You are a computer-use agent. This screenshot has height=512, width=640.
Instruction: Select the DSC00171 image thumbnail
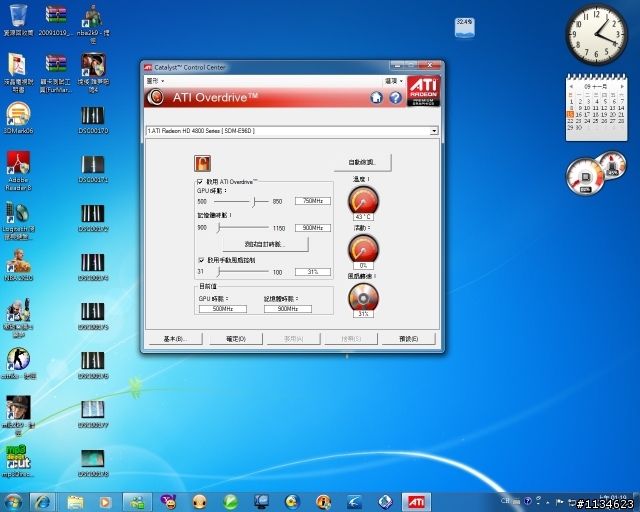(x=93, y=169)
